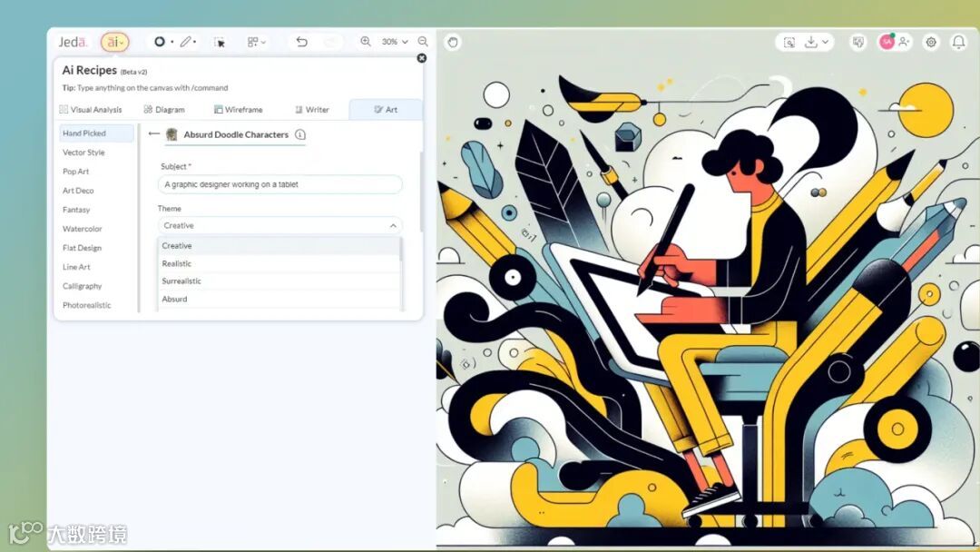980x552 pixels.
Task: Zoom in with magnifier plus icon
Action: 366,41
